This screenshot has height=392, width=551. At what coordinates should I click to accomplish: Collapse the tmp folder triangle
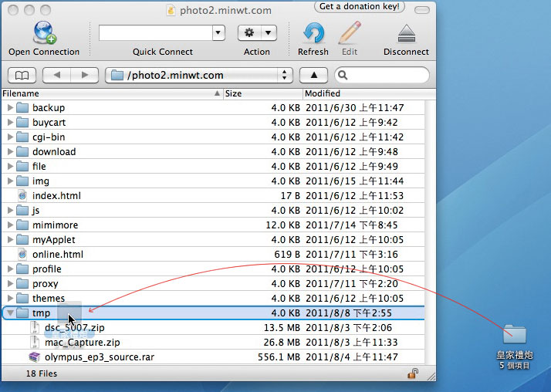coord(10,313)
